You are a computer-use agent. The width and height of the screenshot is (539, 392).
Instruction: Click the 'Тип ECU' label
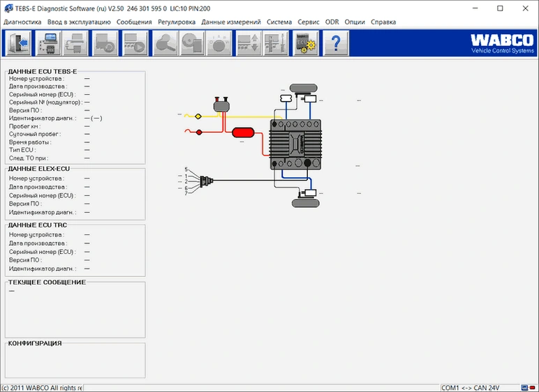pos(22,150)
